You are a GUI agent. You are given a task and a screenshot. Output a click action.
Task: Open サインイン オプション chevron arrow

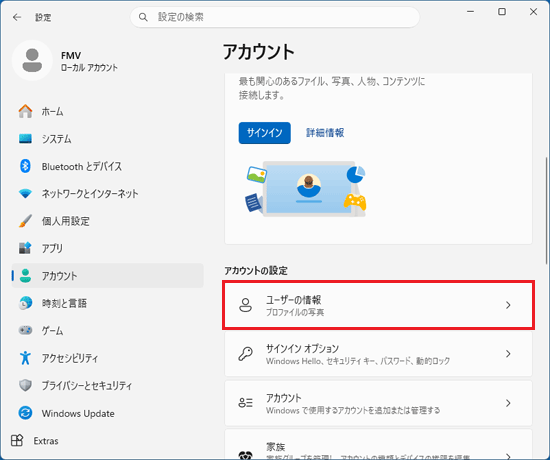click(x=508, y=354)
